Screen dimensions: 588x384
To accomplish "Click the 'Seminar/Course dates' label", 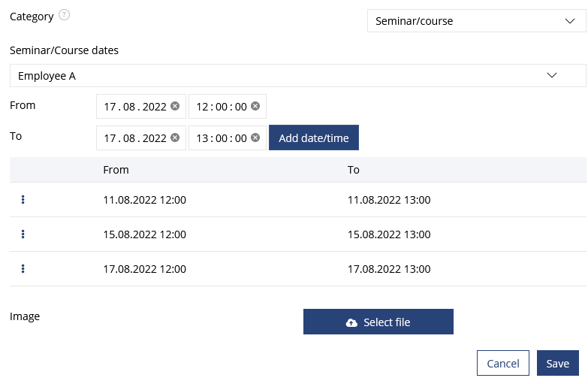I will pos(64,50).
